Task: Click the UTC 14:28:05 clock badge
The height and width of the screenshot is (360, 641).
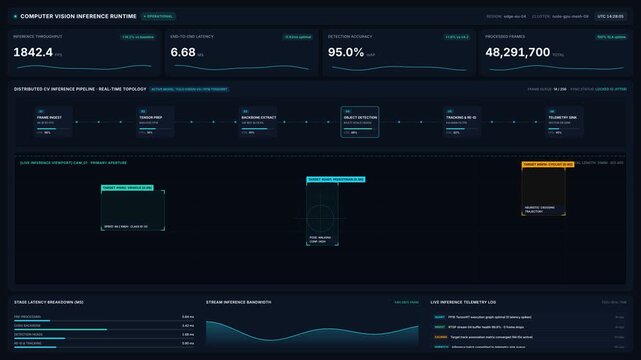Action: pos(610,16)
